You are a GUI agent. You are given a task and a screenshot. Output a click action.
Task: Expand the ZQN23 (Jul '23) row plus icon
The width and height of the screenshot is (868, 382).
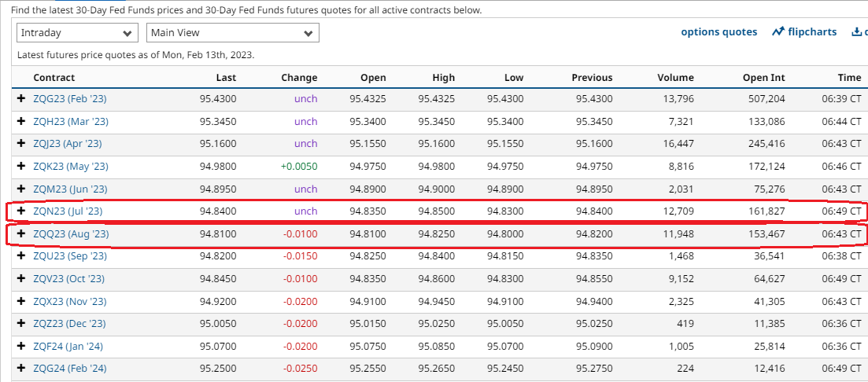pos(21,211)
